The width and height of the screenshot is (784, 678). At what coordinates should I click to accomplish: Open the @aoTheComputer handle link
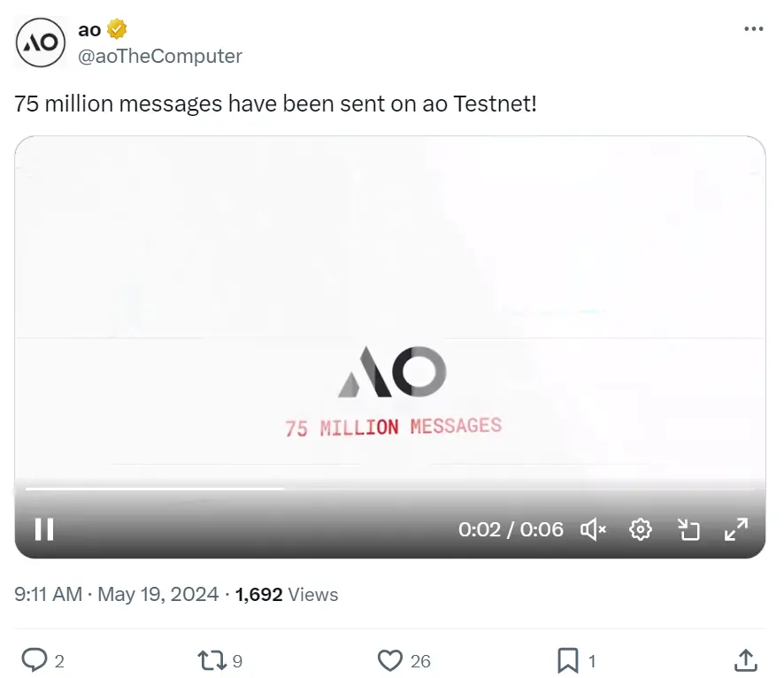click(x=160, y=56)
